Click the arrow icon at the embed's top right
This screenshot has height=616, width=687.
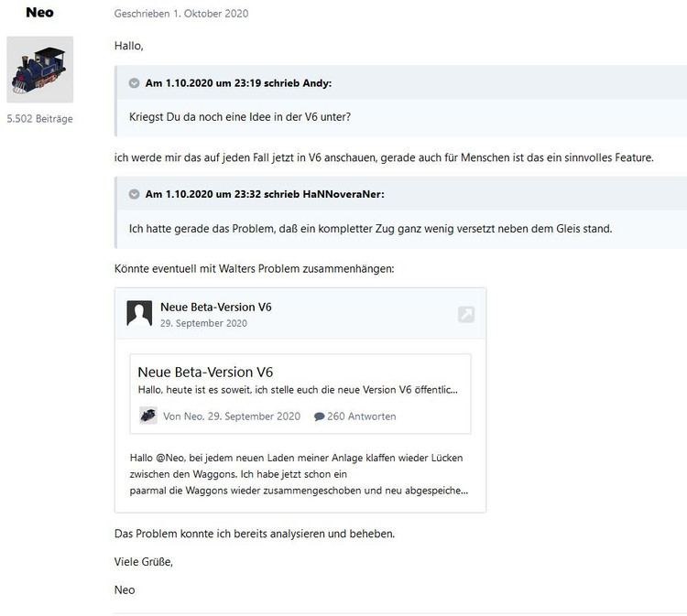pos(466,315)
